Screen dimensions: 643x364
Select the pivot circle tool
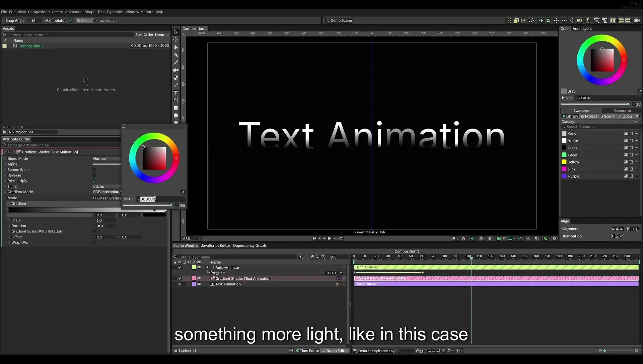pyautogui.click(x=176, y=78)
